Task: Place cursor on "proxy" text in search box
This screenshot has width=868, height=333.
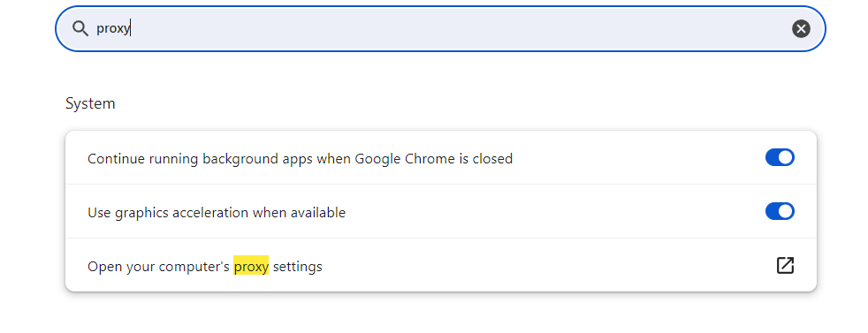Action: point(112,29)
